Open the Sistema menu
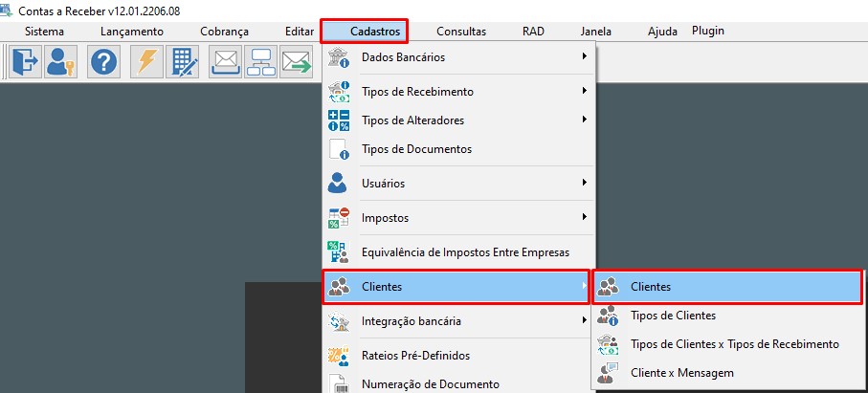This screenshot has height=393, width=868. (x=44, y=32)
